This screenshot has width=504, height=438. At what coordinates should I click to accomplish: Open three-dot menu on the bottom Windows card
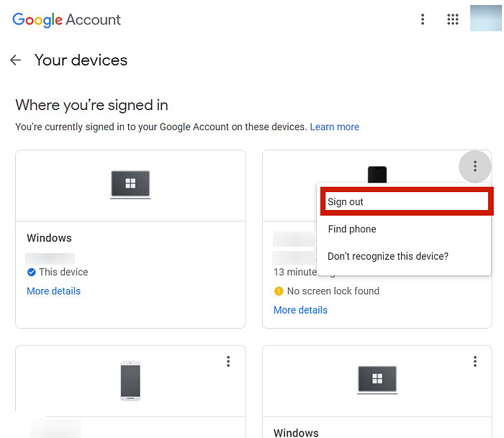pyautogui.click(x=474, y=361)
